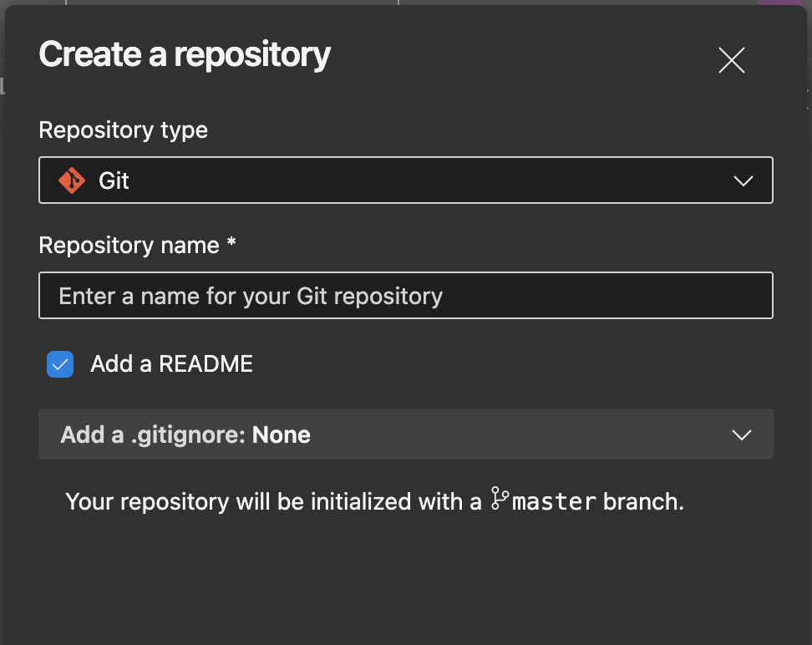
Task: Open the Add a .gitignore: None selector
Action: point(406,434)
